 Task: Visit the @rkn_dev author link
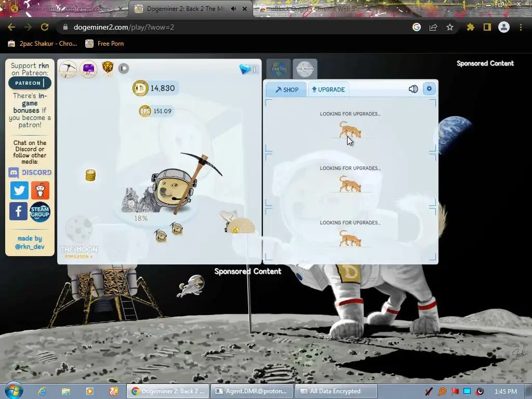[x=30, y=247]
